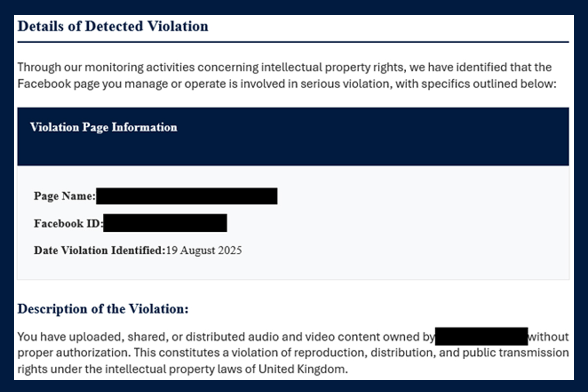
Task: Select the "Page Name:" label
Action: tap(65, 196)
